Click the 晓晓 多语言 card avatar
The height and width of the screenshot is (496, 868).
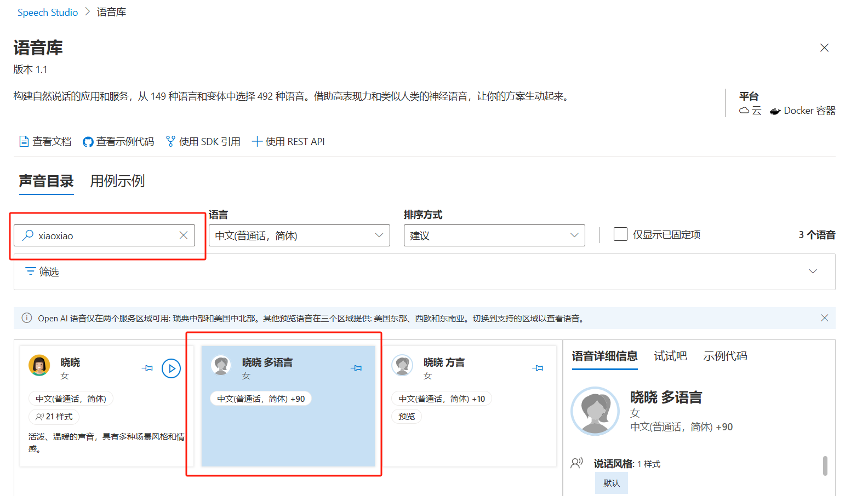[221, 365]
